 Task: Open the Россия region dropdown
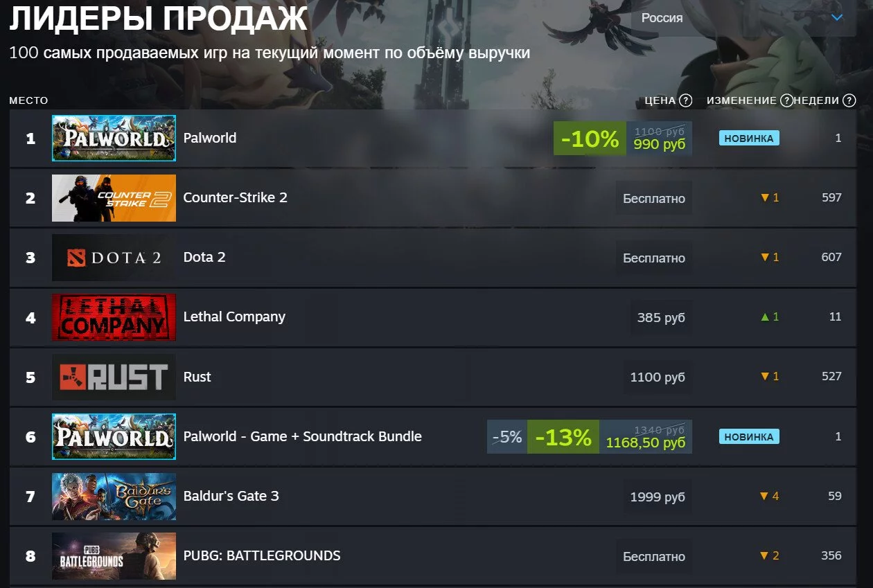click(743, 18)
